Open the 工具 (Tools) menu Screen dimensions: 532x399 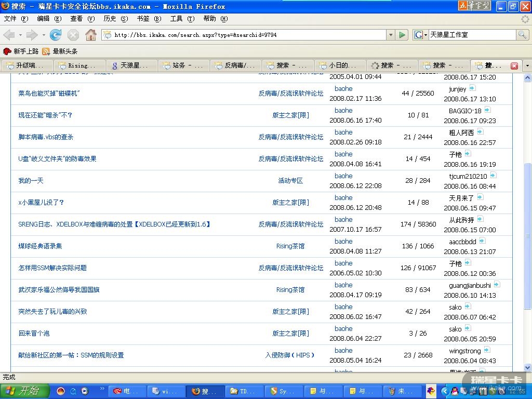pos(179,19)
